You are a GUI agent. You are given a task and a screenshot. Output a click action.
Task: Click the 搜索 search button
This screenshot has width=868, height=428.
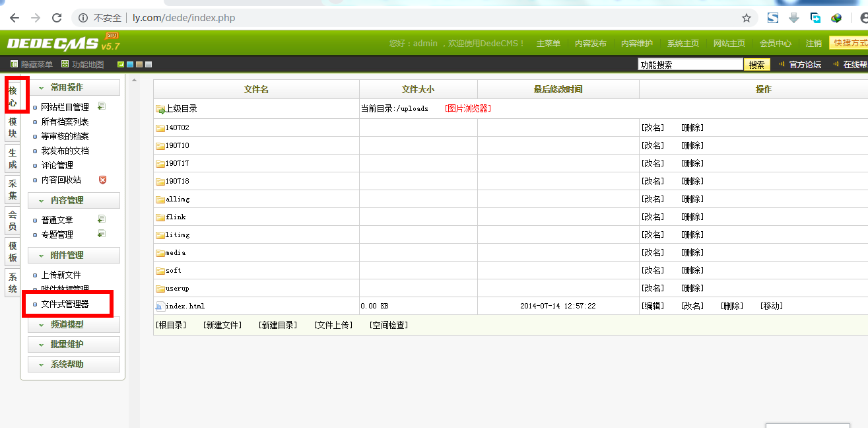pyautogui.click(x=756, y=65)
